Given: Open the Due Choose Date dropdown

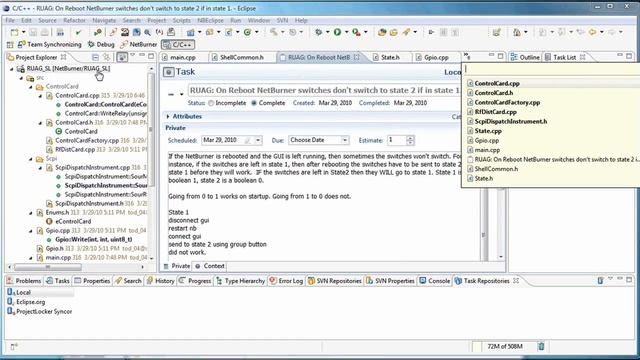Looking at the screenshot, I should point(344,140).
